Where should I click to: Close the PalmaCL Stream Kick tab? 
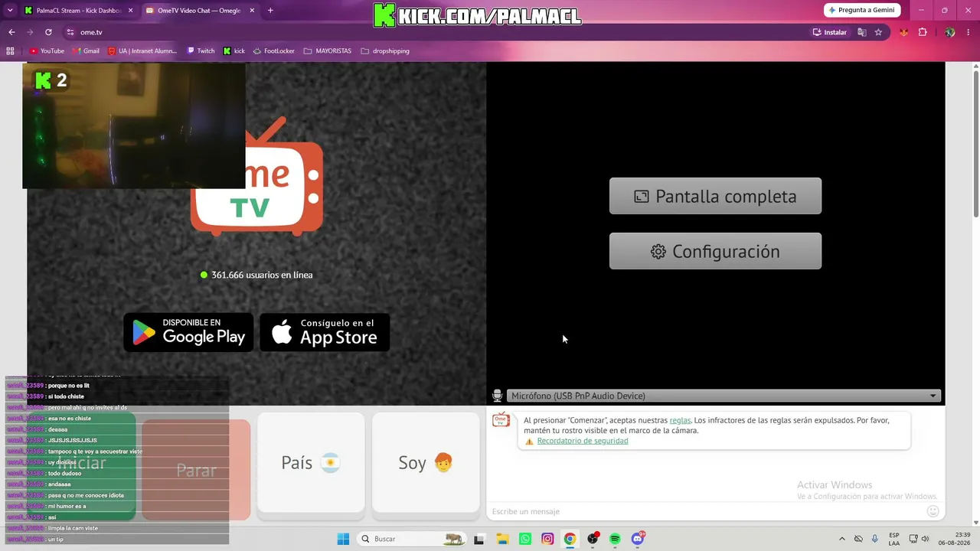130,11
